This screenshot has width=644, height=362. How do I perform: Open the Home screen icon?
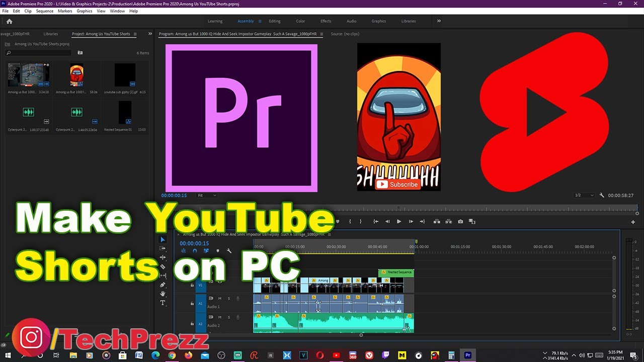[x=9, y=21]
